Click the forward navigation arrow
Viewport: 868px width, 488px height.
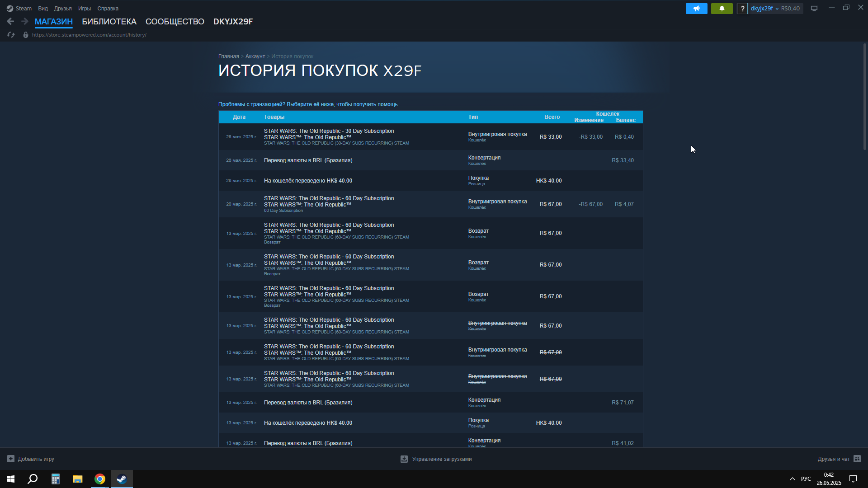25,21
